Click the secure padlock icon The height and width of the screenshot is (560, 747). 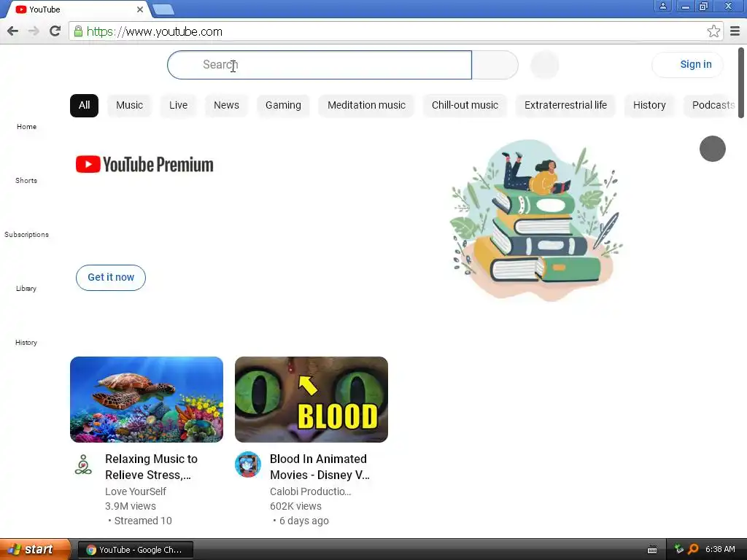[78, 31]
